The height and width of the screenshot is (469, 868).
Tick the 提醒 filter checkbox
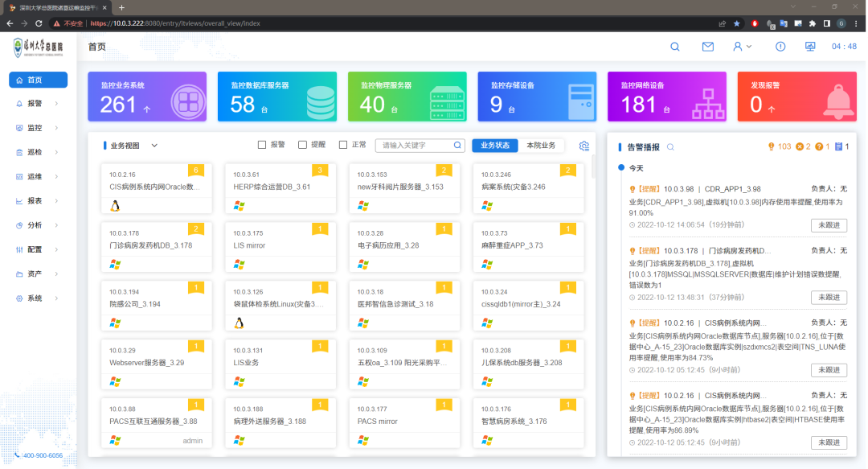[x=302, y=145]
